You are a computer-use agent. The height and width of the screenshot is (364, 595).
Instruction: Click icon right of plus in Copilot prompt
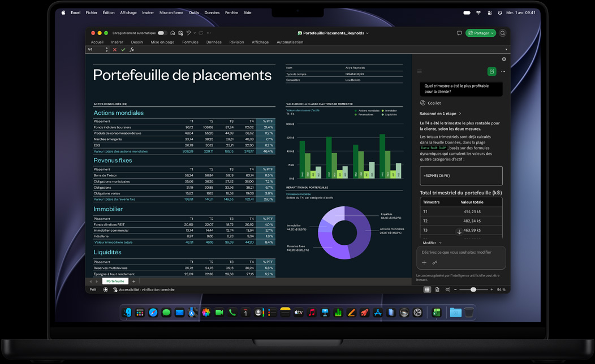pyautogui.click(x=435, y=262)
